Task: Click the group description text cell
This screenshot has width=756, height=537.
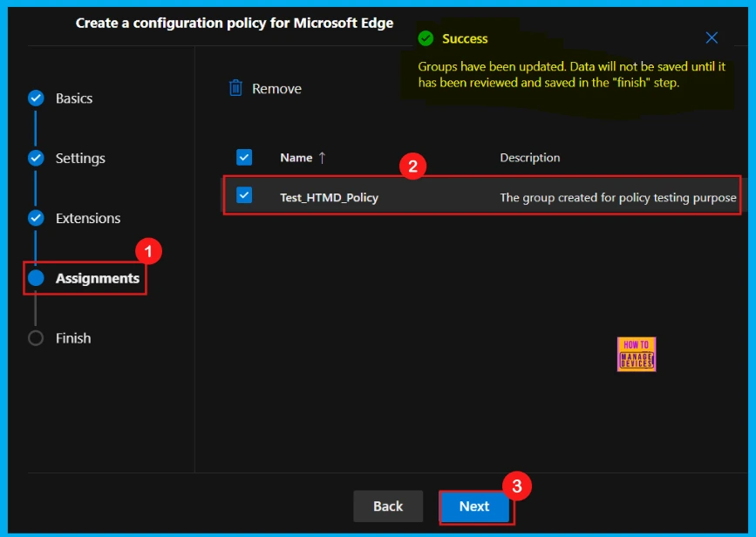Action: (618, 198)
